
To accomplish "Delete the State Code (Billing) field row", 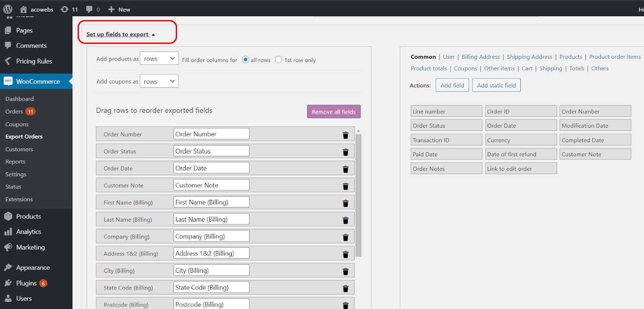I will (345, 288).
